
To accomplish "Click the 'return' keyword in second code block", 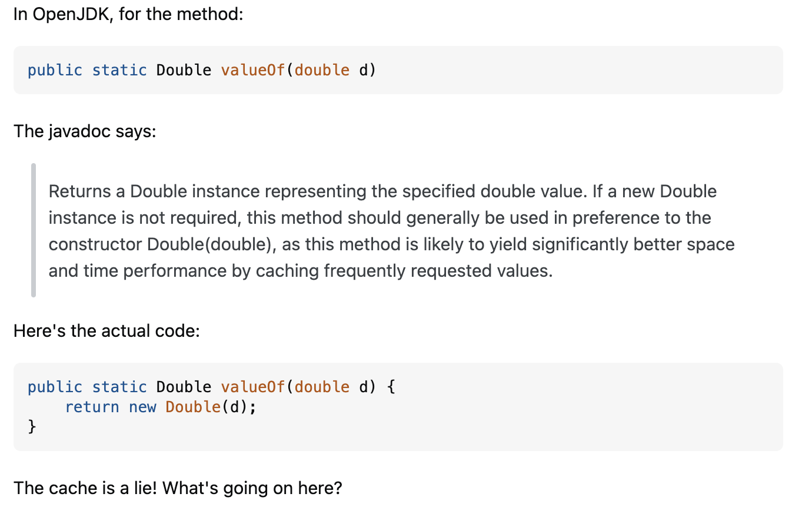I will click(92, 407).
